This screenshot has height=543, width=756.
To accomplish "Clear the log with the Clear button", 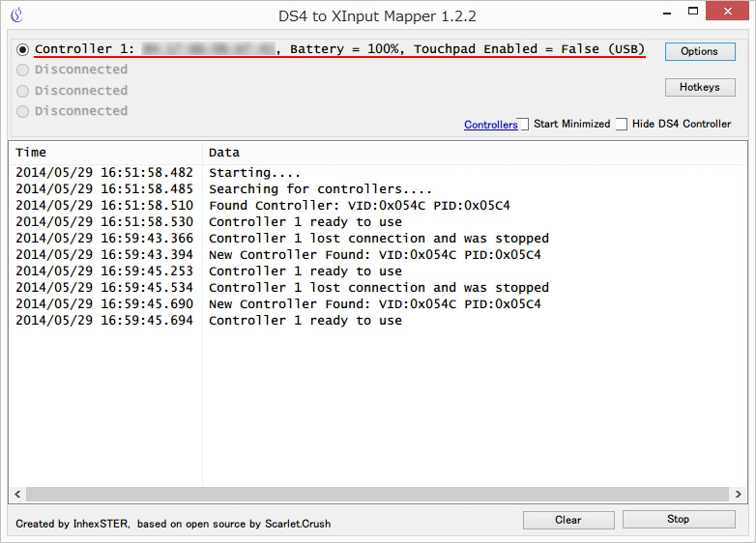I will click(567, 520).
